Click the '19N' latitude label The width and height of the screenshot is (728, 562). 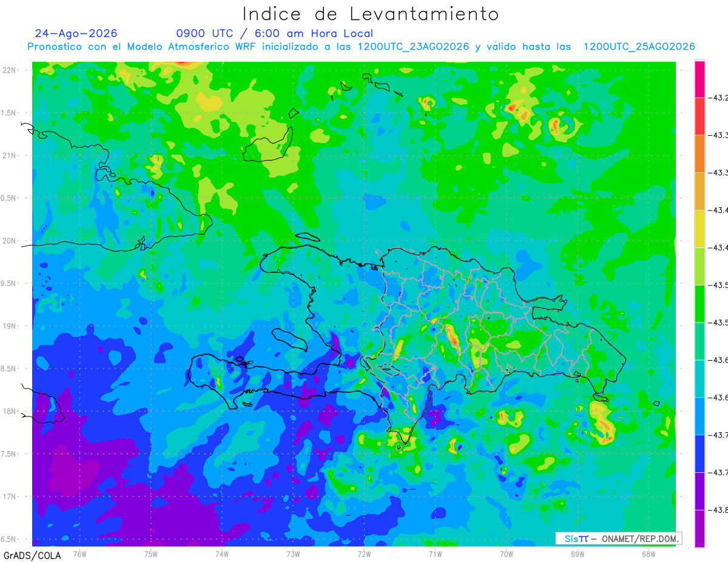pos(10,326)
